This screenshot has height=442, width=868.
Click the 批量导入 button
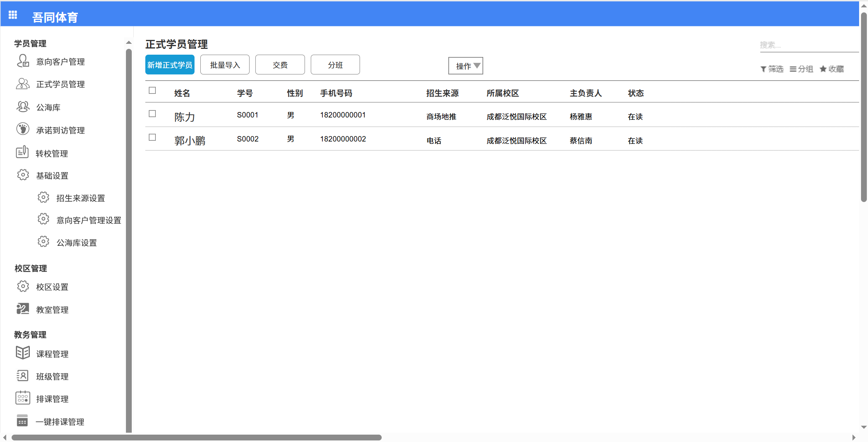(x=225, y=64)
